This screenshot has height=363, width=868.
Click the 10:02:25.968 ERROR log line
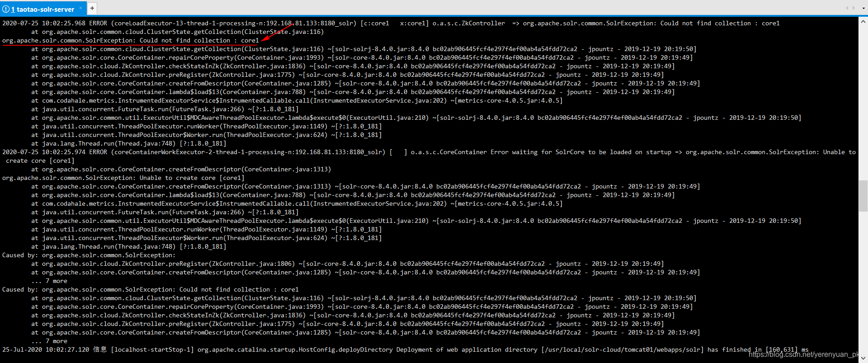pyautogui.click(x=391, y=23)
